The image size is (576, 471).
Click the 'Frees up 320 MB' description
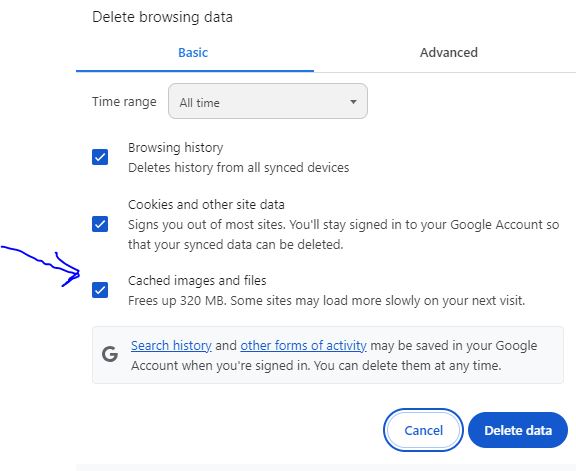click(326, 301)
